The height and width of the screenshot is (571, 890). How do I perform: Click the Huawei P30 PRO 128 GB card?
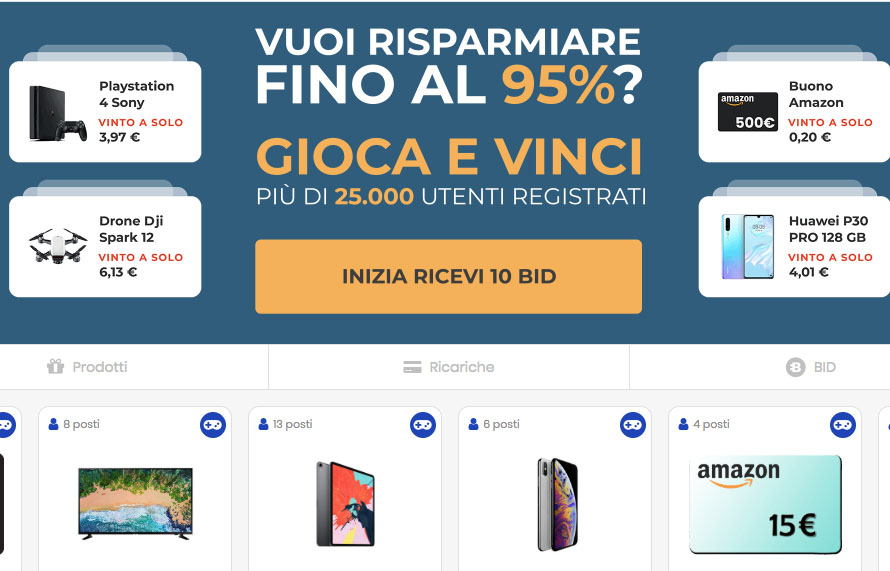(x=794, y=246)
